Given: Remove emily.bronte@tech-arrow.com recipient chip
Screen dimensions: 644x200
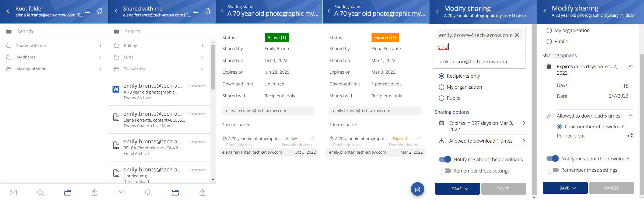Looking at the screenshot, I should point(517,35).
